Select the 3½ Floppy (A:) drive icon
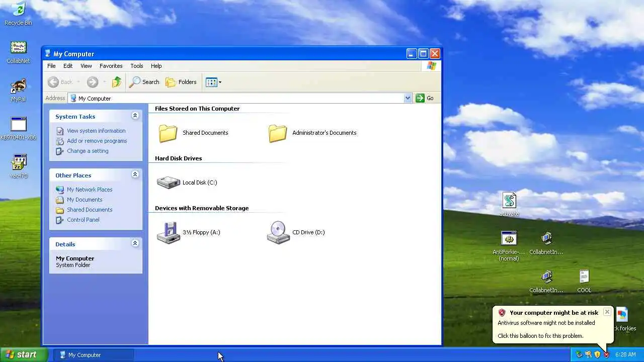Viewport: 644px width, 362px height. point(169,232)
